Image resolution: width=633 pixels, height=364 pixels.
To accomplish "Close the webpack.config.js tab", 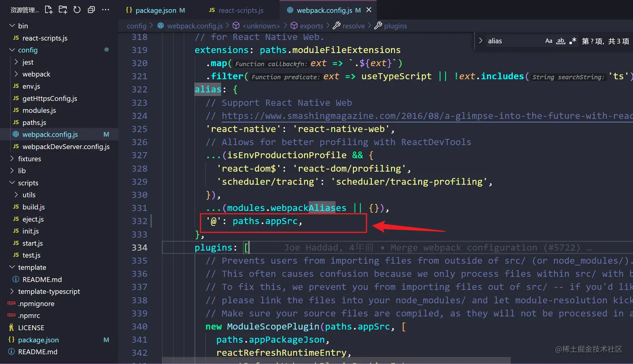I will (369, 10).
